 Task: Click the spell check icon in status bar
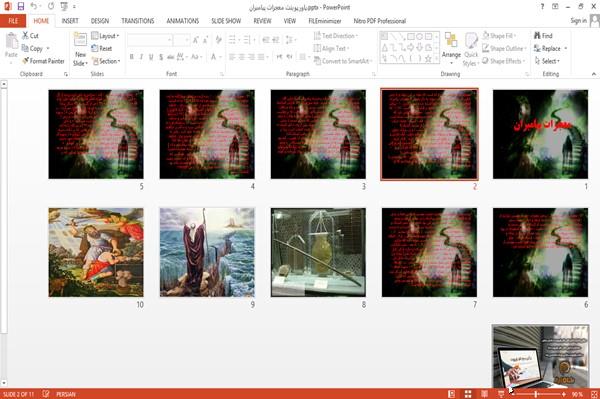(x=46, y=394)
